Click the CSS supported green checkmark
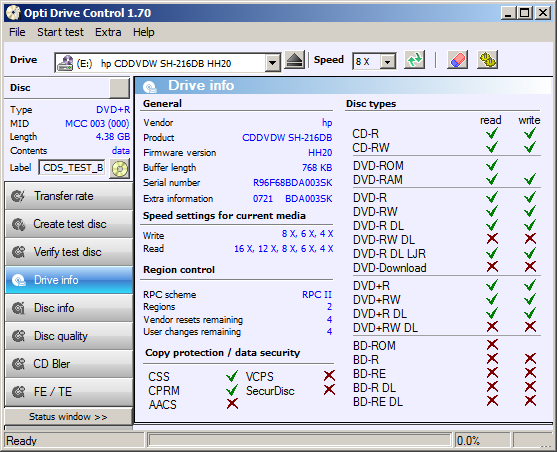 (232, 376)
